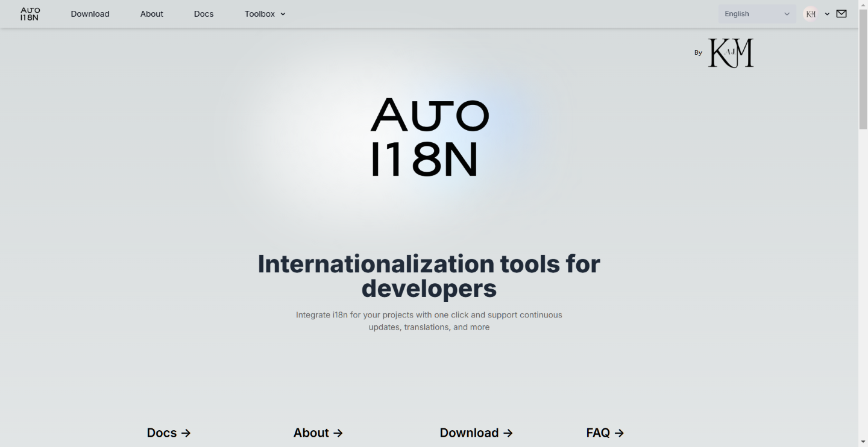Click the arrow next to FAQ footer link
The height and width of the screenshot is (447, 868).
click(x=619, y=433)
